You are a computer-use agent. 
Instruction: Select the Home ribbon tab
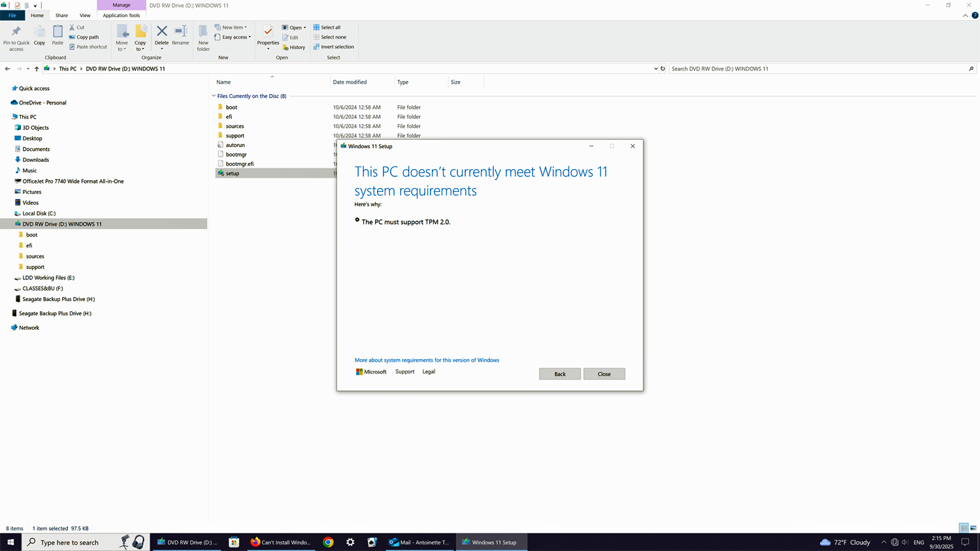click(x=37, y=15)
